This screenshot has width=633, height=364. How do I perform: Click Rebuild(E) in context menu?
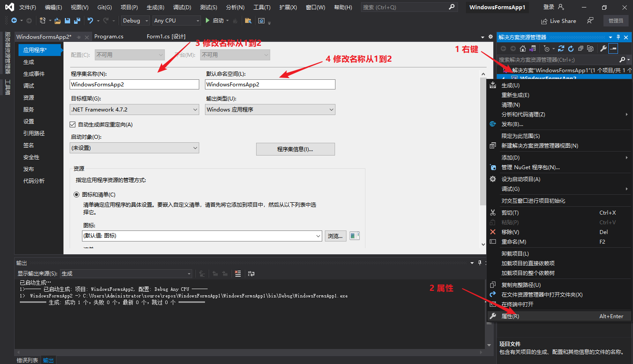(x=559, y=95)
